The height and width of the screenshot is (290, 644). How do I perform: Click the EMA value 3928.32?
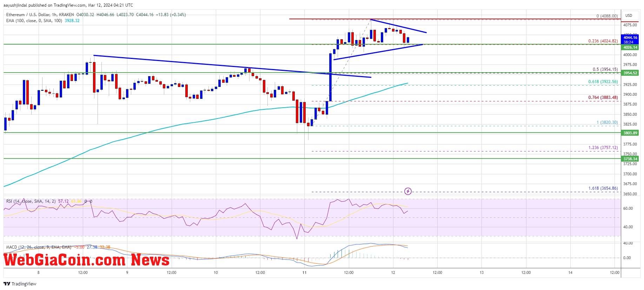[x=72, y=21]
